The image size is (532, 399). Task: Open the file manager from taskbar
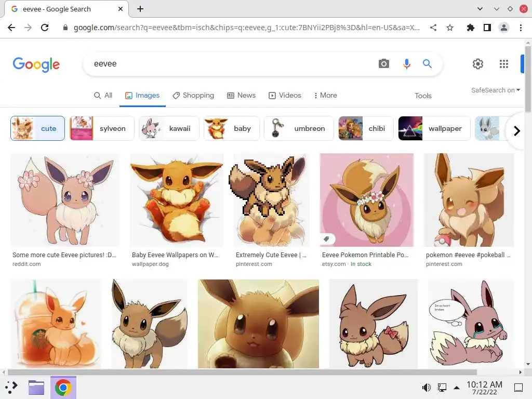pyautogui.click(x=36, y=387)
